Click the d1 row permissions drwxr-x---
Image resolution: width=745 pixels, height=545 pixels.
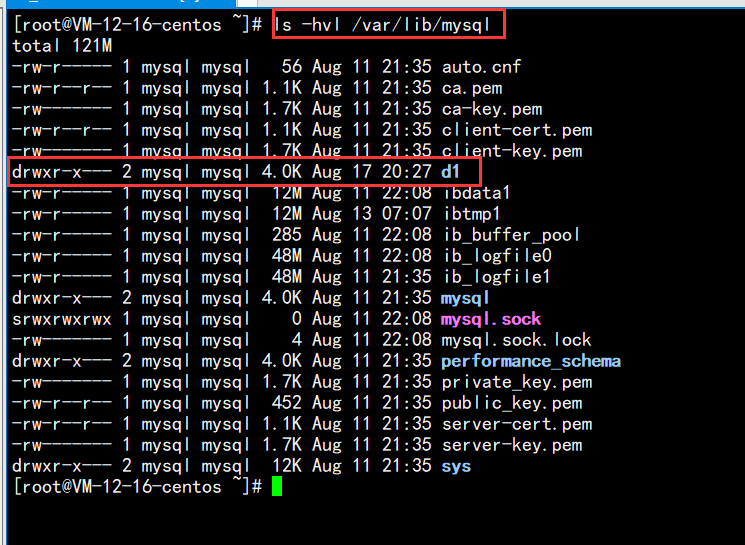62,172
